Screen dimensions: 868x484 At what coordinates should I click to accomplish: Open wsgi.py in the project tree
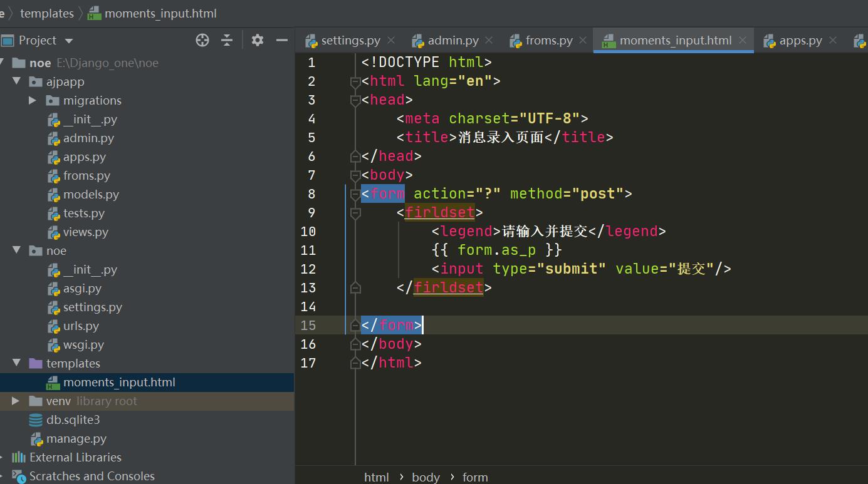pyautogui.click(x=83, y=344)
